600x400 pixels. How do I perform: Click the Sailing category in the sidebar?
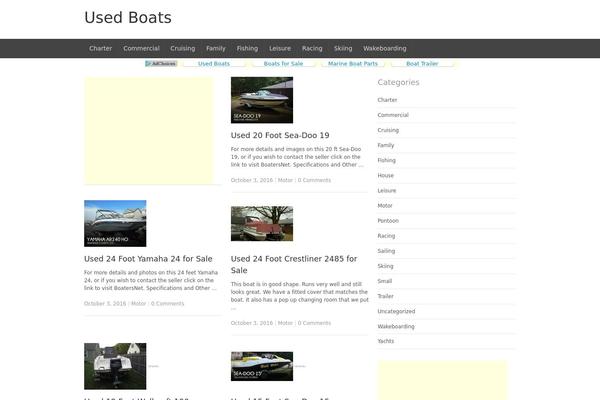tap(386, 251)
